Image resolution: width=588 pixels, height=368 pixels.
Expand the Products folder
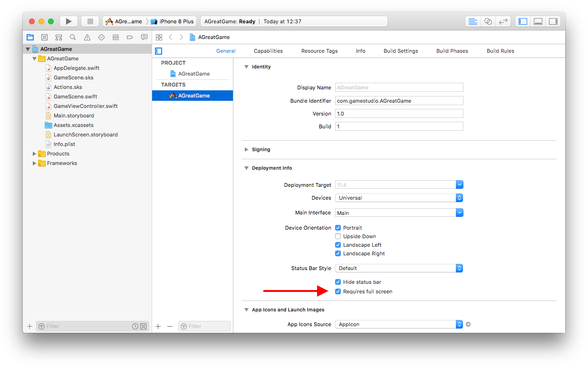click(34, 154)
